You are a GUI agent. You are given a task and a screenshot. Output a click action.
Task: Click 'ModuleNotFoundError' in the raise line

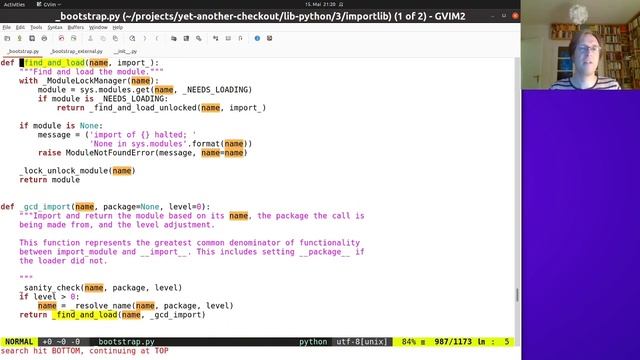click(x=110, y=153)
